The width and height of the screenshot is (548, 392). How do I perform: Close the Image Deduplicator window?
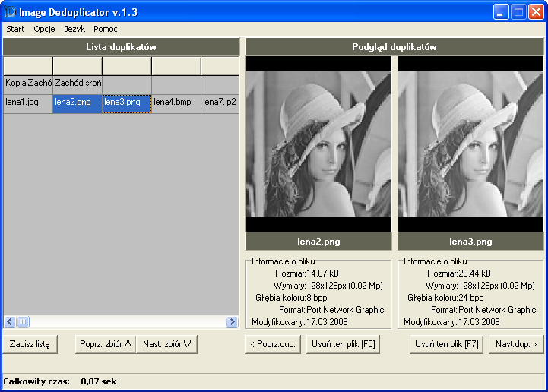(536, 12)
